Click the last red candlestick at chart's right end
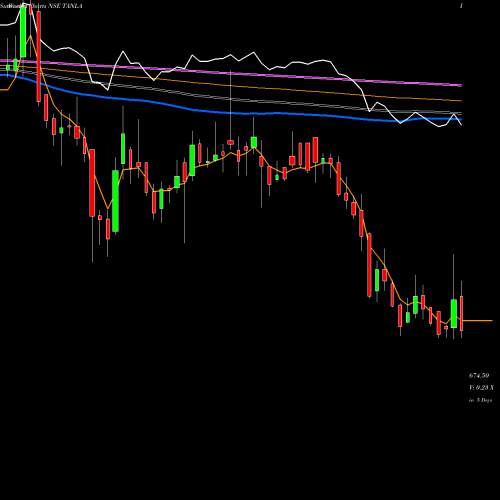Image resolution: width=500 pixels, height=500 pixels. 462,313
